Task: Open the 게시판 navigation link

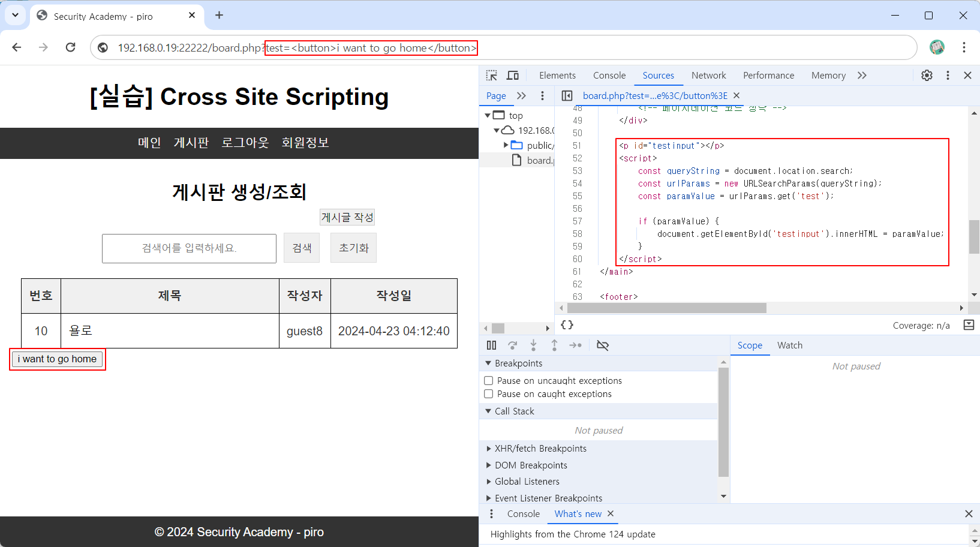Action: pos(191,143)
